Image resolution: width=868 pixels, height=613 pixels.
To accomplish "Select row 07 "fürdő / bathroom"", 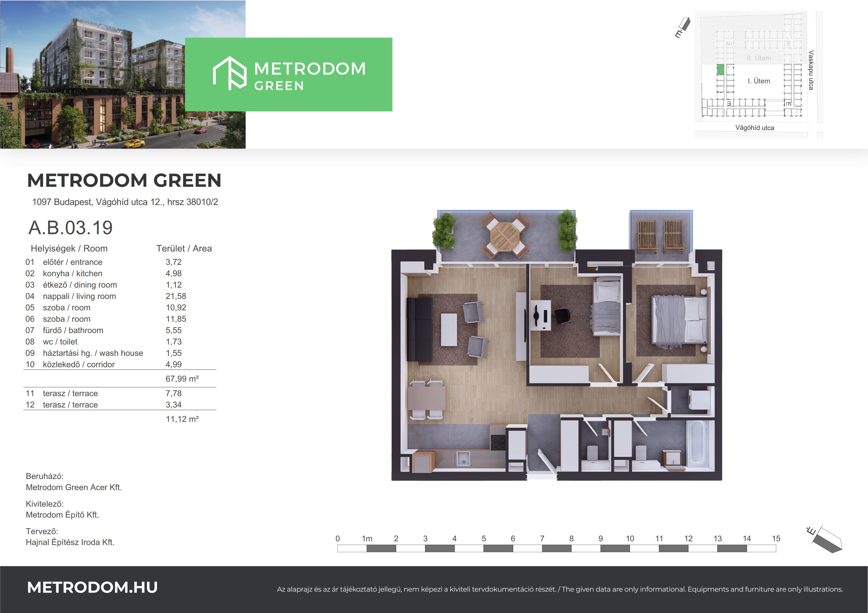I will pos(120,330).
